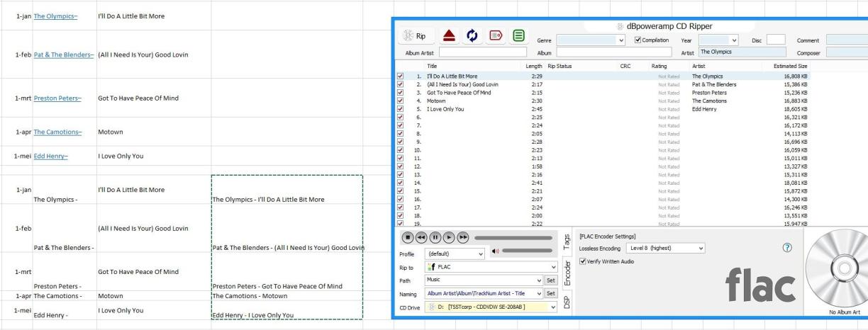
Task: Click the Set button next to Path
Action: click(552, 280)
